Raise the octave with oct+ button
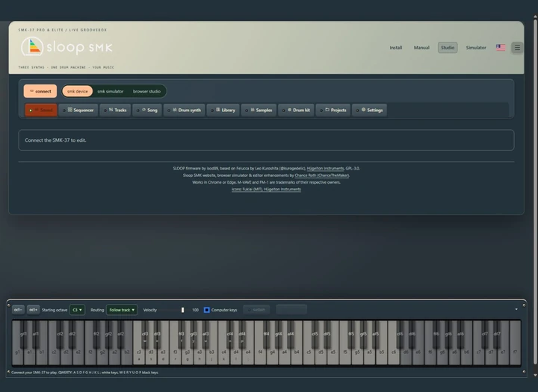538x392 pixels. (x=33, y=310)
